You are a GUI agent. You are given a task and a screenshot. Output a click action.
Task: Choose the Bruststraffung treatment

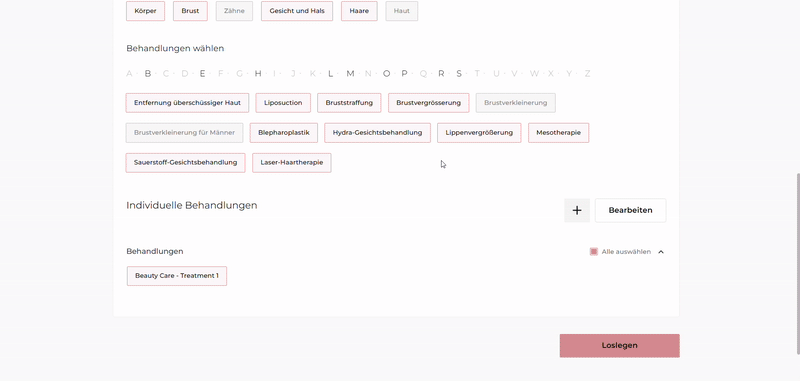pyautogui.click(x=349, y=103)
